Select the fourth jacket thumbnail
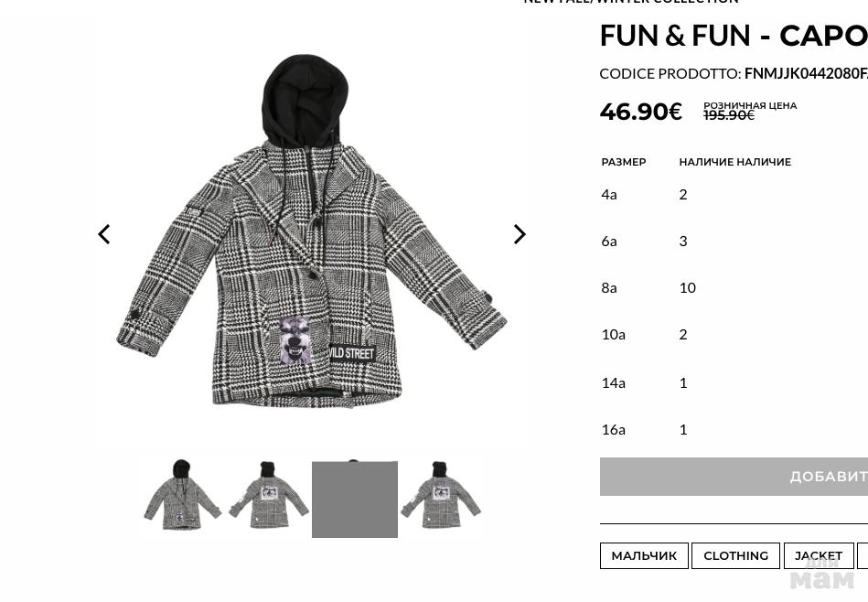Screen dimensions: 868x602 click(441, 495)
